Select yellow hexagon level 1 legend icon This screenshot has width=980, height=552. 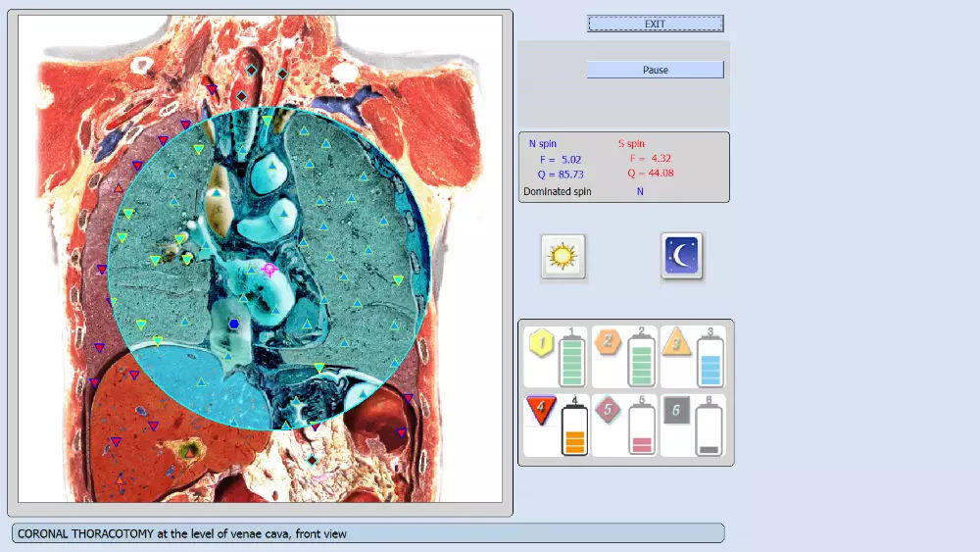click(541, 343)
